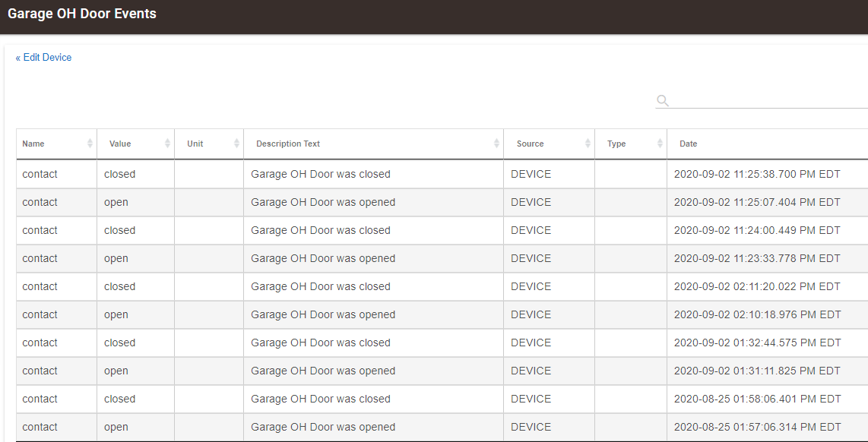Click the 2020-08-25 01:58:06.401 PM date
868x442 pixels.
click(757, 399)
